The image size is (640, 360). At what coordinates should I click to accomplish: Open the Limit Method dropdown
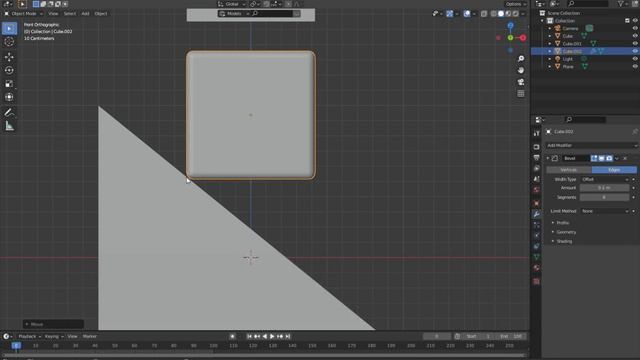coord(605,211)
